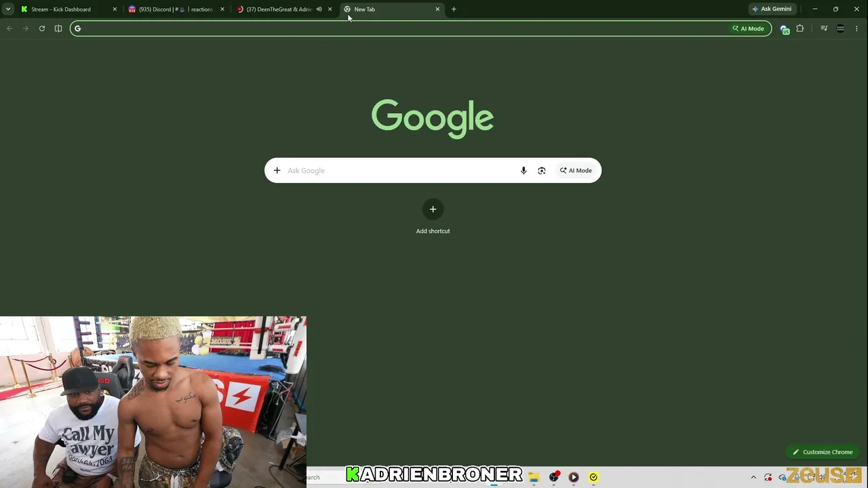868x488 pixels.
Task: Toggle the split view icon
Action: pyautogui.click(x=58, y=28)
